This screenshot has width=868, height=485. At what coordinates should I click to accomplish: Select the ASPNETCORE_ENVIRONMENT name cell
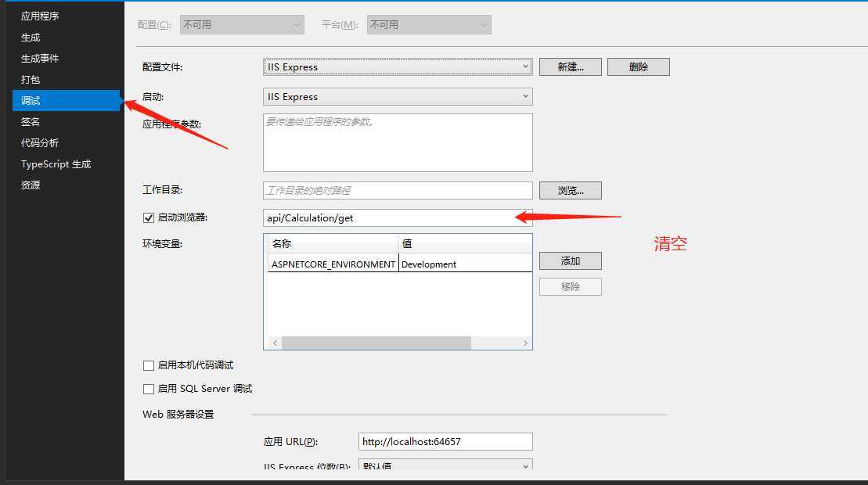point(333,264)
